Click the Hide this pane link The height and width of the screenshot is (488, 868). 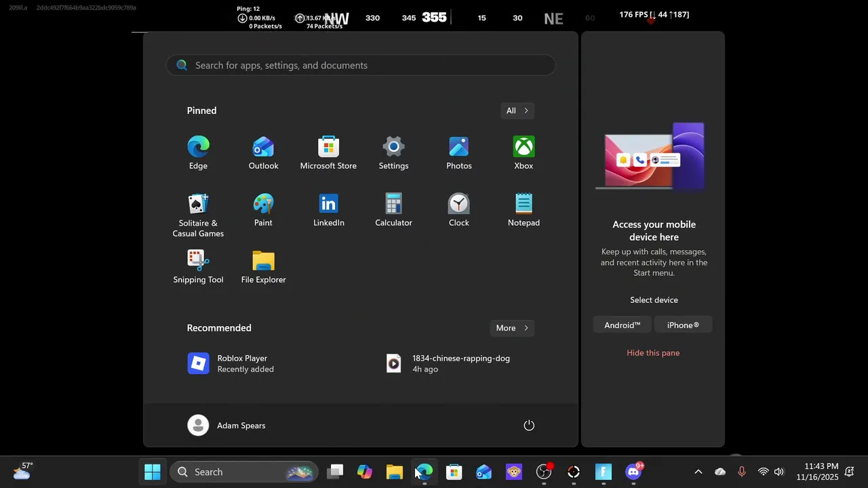point(653,352)
